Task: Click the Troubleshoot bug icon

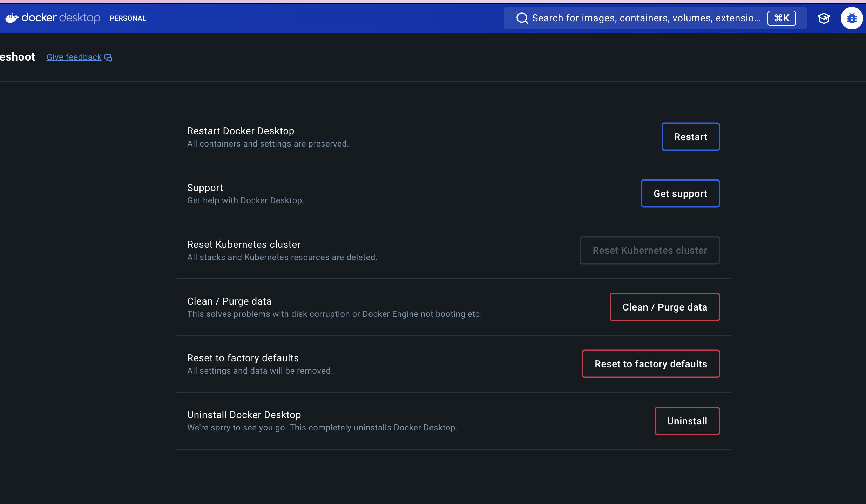Action: pos(852,18)
